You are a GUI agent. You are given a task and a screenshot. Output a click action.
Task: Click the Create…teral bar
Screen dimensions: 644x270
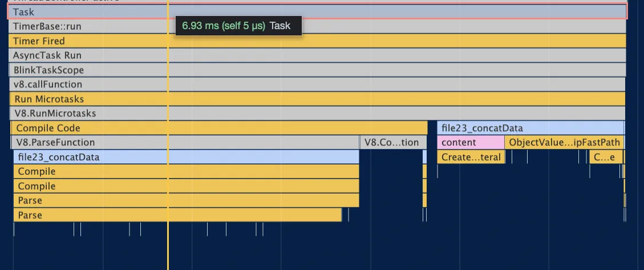(471, 157)
